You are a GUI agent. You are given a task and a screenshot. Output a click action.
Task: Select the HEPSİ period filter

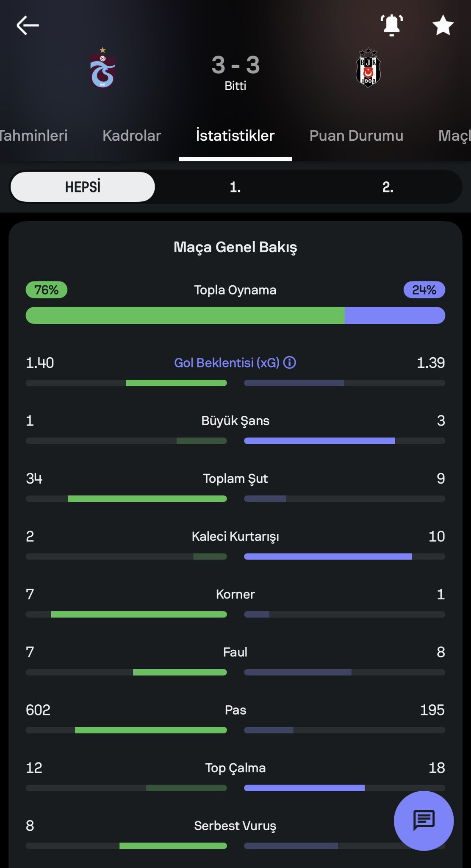coord(83,187)
